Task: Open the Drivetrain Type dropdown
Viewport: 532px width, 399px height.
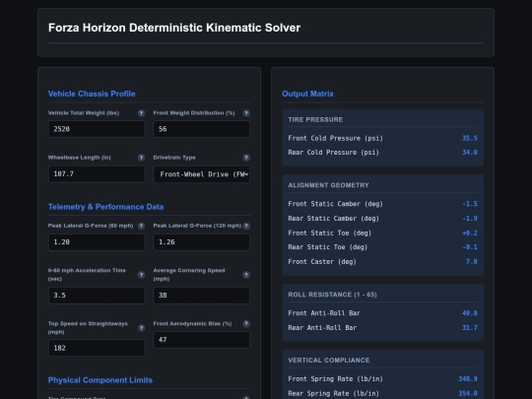Action: [202, 174]
